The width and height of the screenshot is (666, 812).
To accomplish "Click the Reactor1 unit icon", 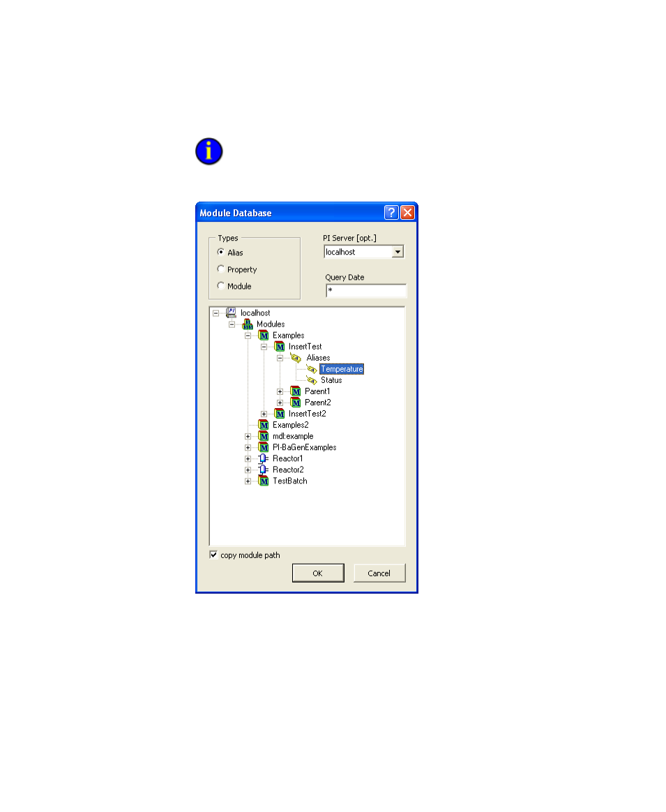I will coord(263,458).
